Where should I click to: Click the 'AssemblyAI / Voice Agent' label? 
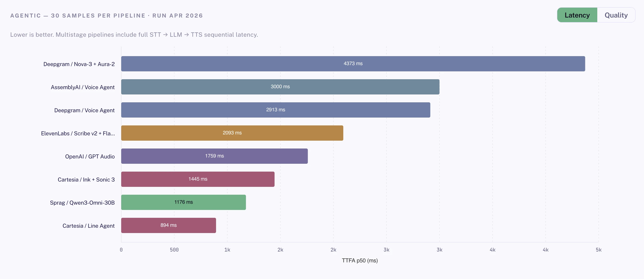[83, 87]
